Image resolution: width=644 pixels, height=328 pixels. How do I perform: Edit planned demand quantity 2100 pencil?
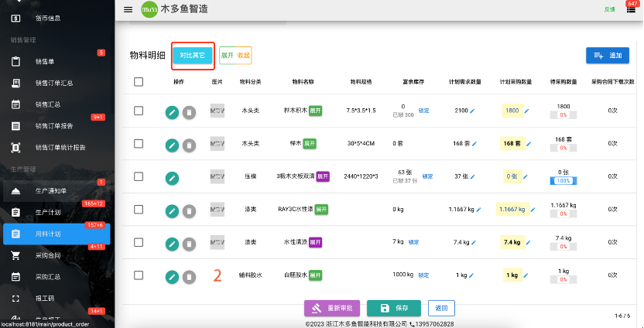(x=472, y=111)
